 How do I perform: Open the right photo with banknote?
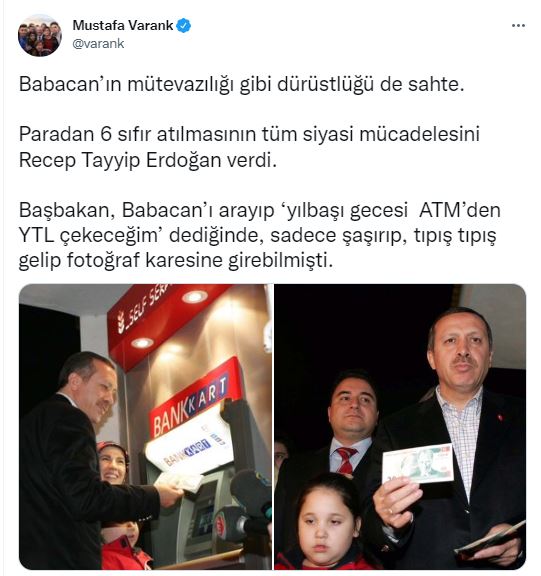[x=400, y=427]
